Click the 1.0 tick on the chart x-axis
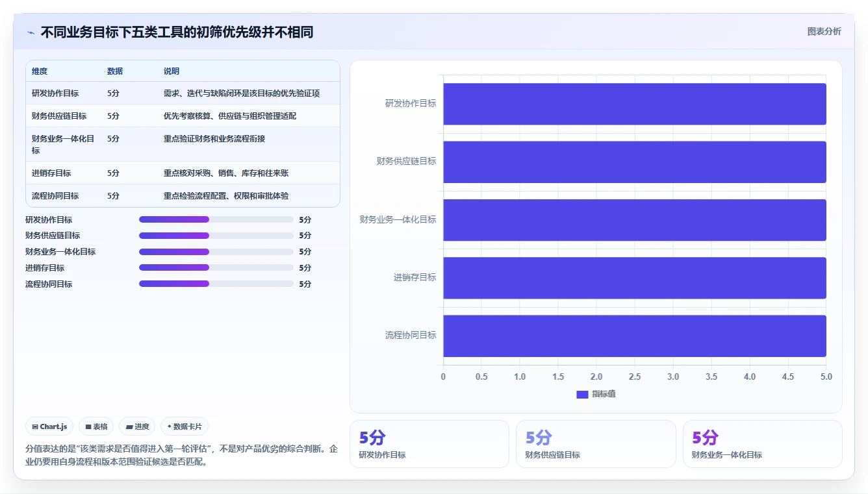 [520, 377]
